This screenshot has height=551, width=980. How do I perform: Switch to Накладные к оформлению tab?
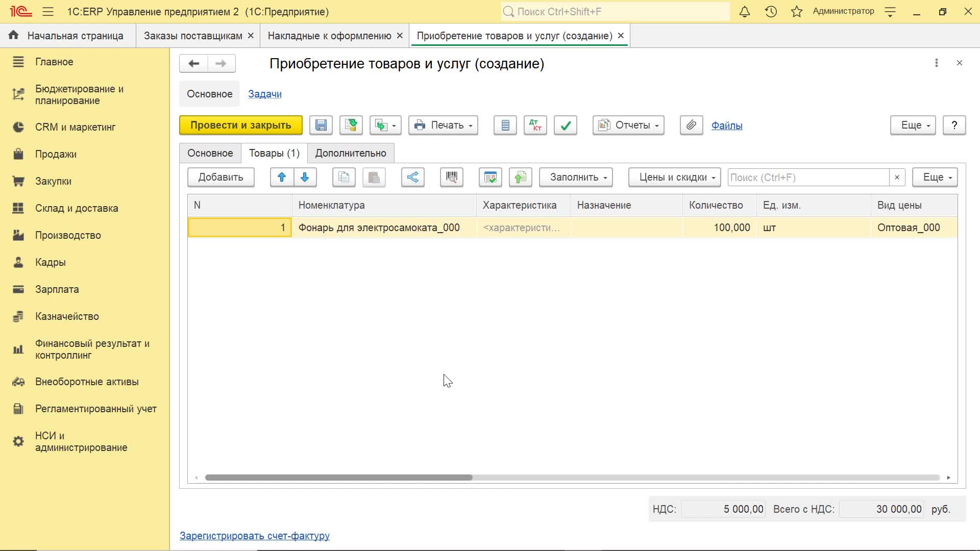(329, 36)
